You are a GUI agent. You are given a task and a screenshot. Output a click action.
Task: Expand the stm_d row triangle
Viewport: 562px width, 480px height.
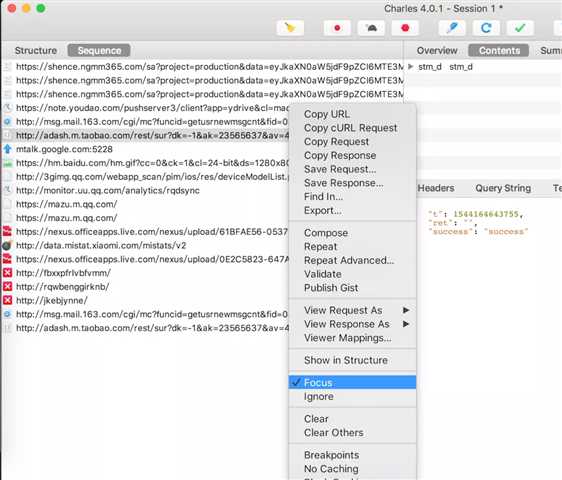pyautogui.click(x=411, y=67)
